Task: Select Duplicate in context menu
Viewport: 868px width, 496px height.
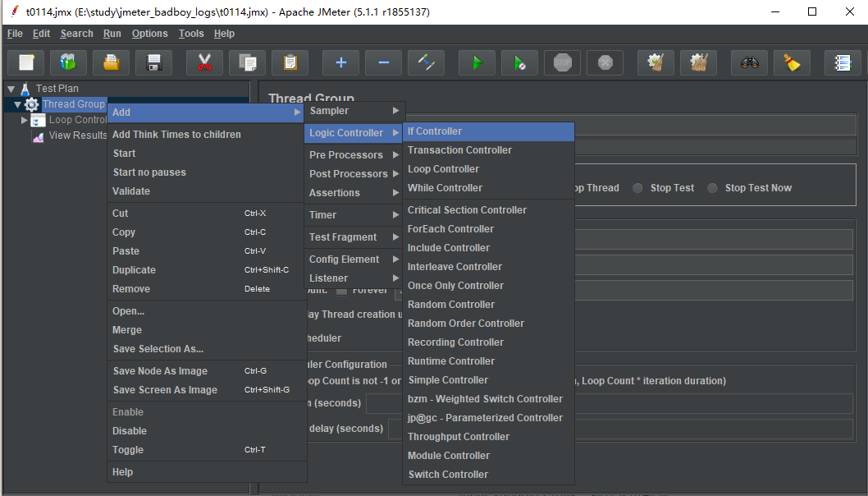Action: [207, 270]
